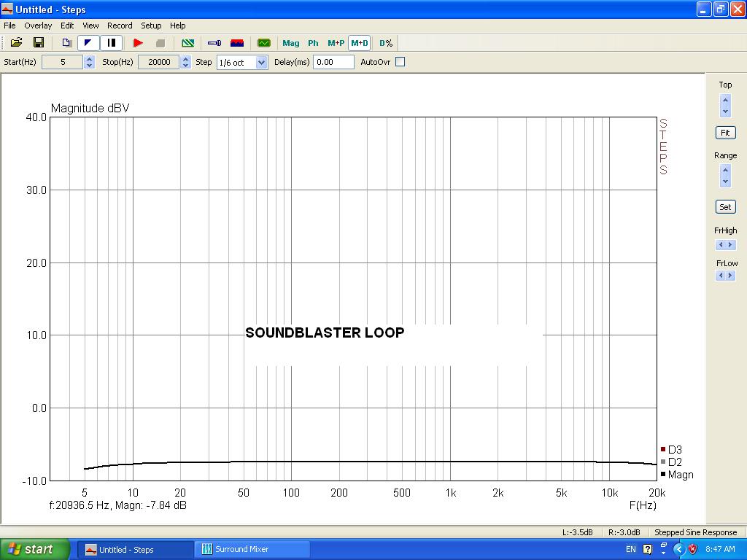Click the 'Magnitude dBV' axis title
Screen dimensions: 747x560
pyautogui.click(x=90, y=108)
